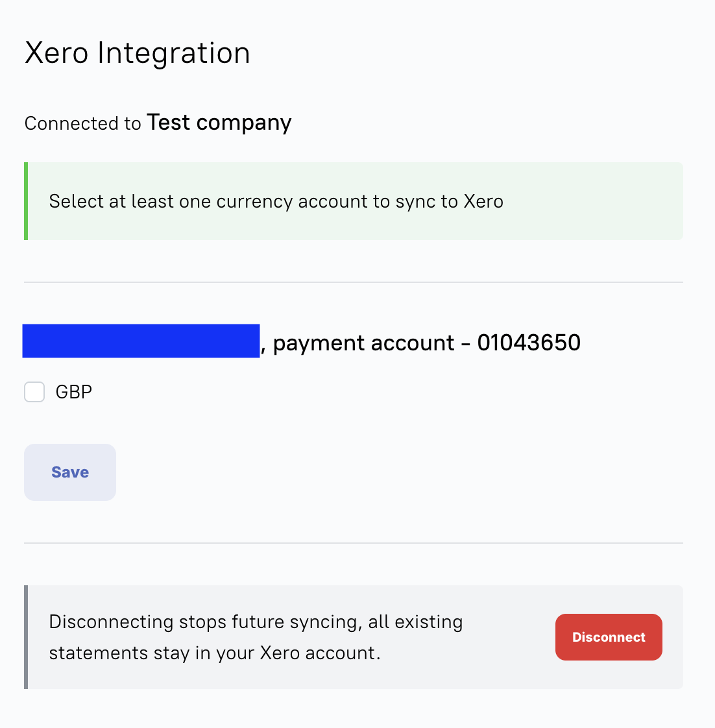Tick the GBP currency checkbox

click(x=34, y=392)
